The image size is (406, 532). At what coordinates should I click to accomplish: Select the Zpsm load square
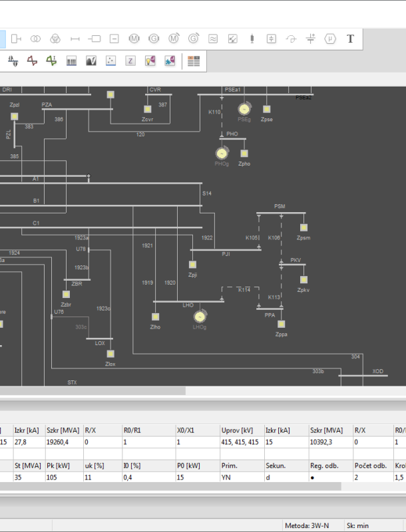304,227
